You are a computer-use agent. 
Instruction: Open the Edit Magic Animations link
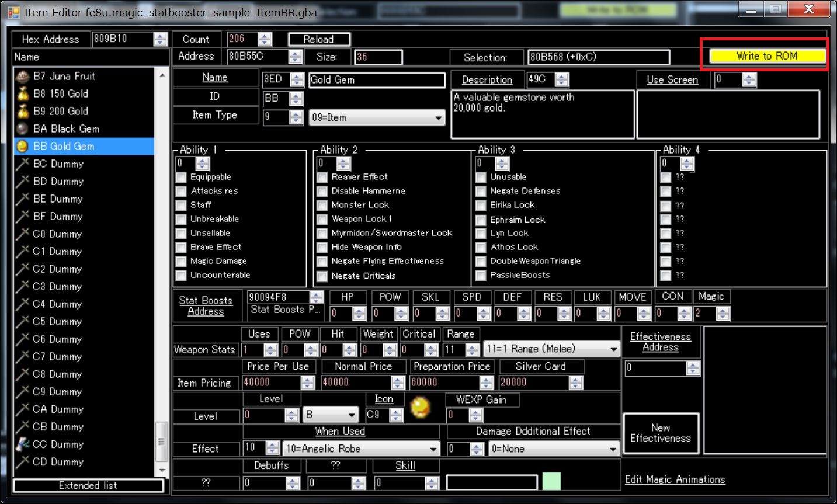[675, 479]
